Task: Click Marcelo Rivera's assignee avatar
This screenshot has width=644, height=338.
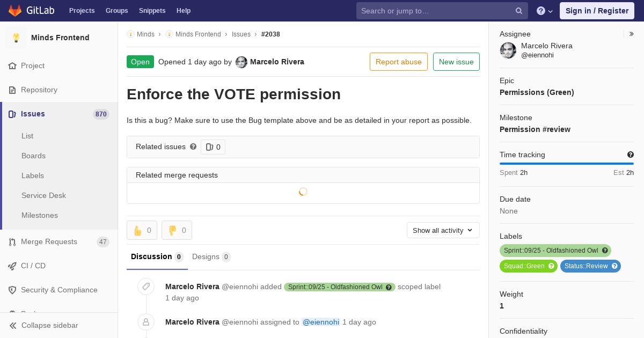Action: 508,50
